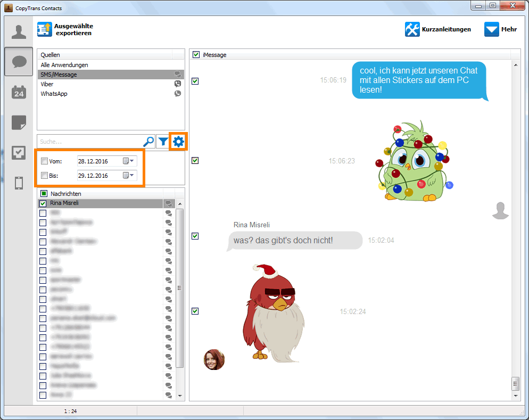Toggle the message filter funnel icon

[x=163, y=142]
